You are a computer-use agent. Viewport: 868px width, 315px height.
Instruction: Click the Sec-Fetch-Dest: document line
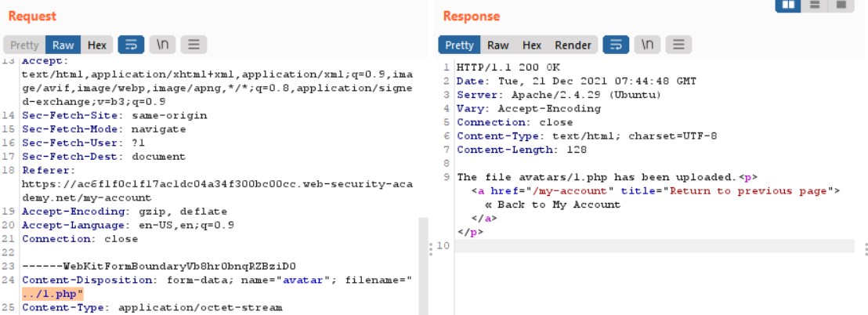point(104,157)
